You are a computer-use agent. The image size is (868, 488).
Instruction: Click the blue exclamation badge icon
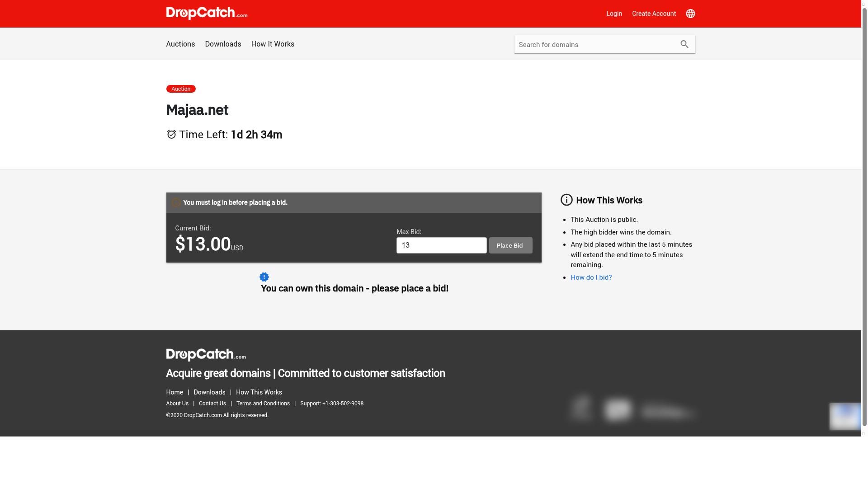tap(264, 277)
